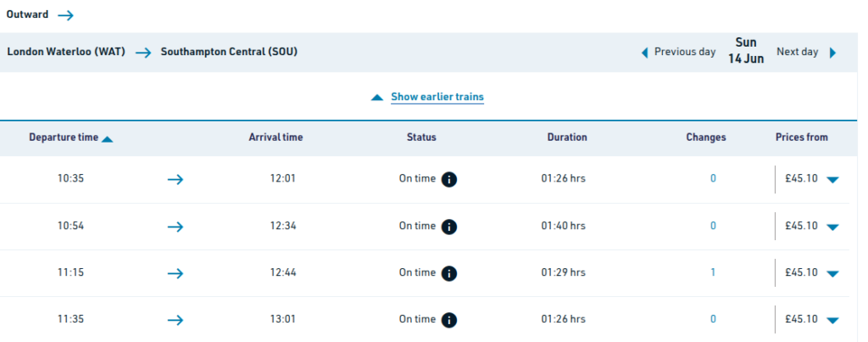868x342 pixels.
Task: Click info icon for the 10:54 train
Action: (x=449, y=227)
